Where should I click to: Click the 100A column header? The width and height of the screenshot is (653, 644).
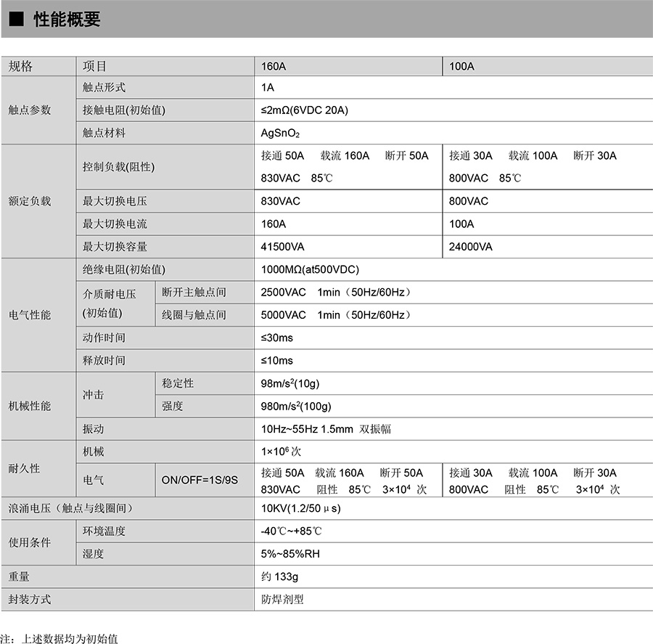[461, 66]
